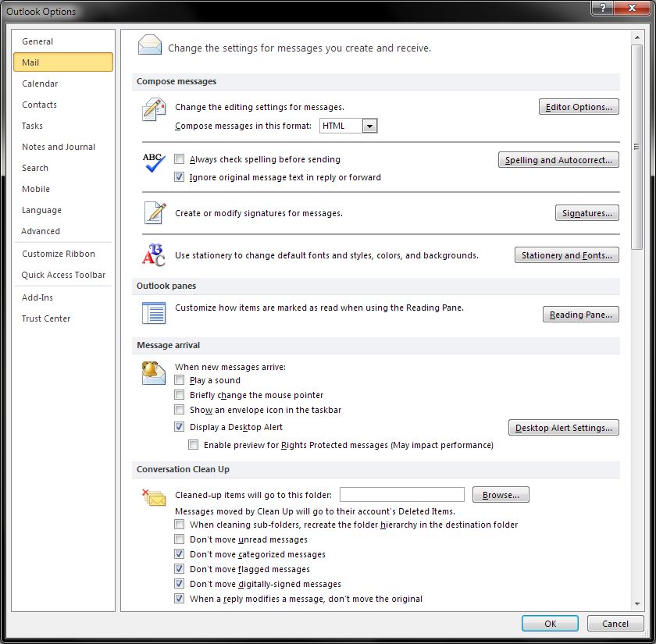
Task: Open Trust Center settings
Action: coord(62,318)
